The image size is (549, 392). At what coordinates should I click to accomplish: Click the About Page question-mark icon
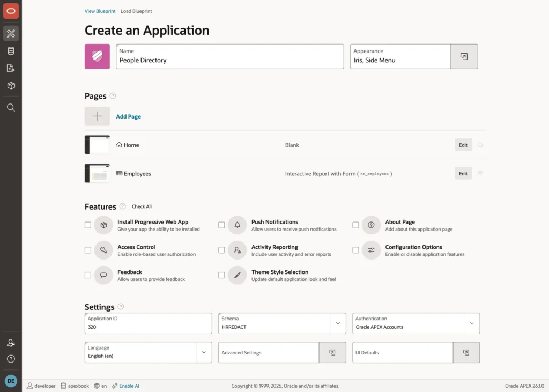click(371, 225)
